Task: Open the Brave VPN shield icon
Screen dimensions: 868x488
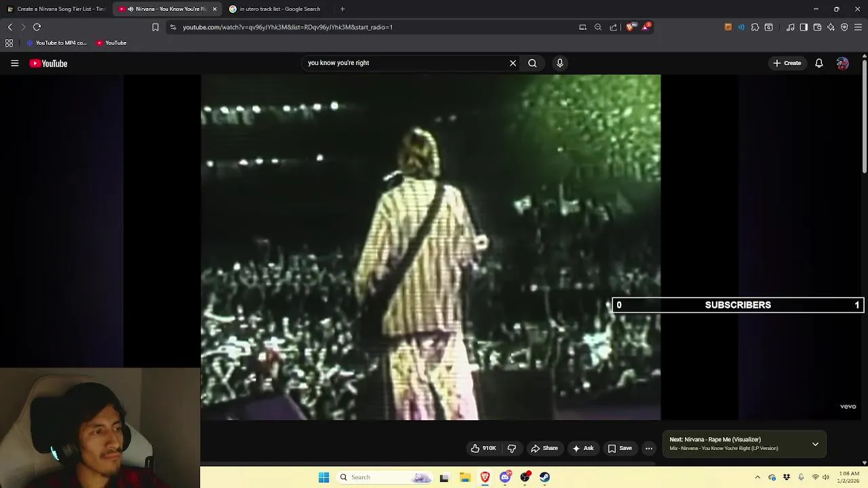Action: tap(844, 27)
